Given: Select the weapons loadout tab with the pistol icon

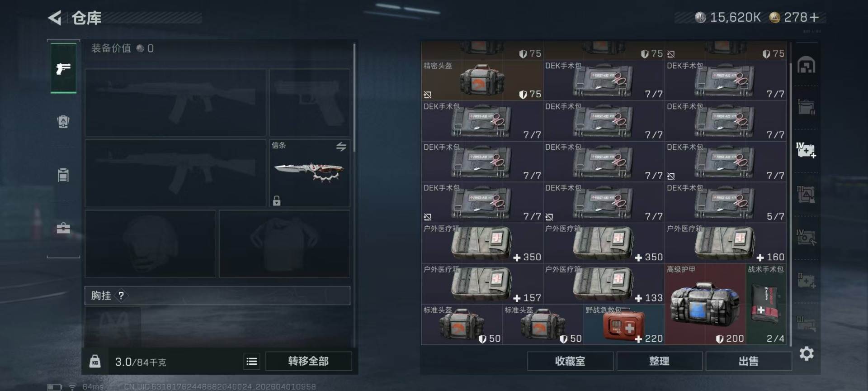Looking at the screenshot, I should pyautogui.click(x=63, y=68).
